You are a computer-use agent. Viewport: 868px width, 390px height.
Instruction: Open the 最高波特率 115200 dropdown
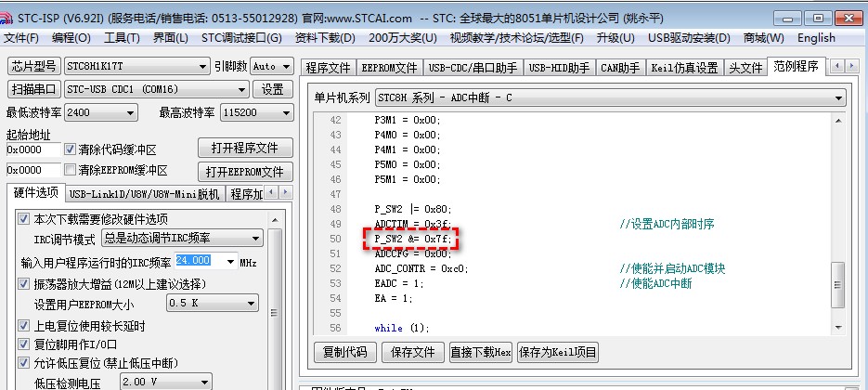(x=256, y=112)
